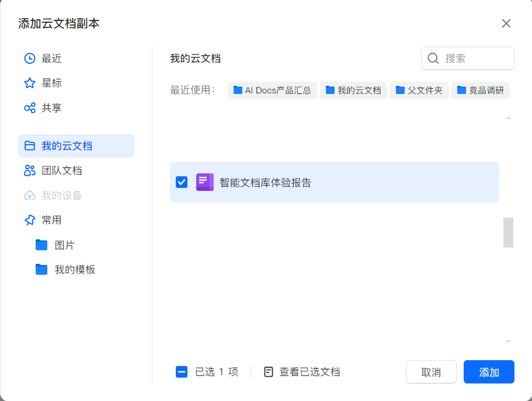Click the vertical scrollbar thumb
The height and width of the screenshot is (401, 532).
click(508, 233)
